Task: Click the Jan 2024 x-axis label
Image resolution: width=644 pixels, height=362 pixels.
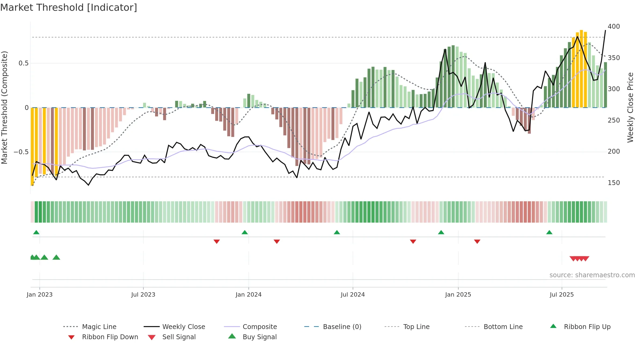Action: point(249,294)
